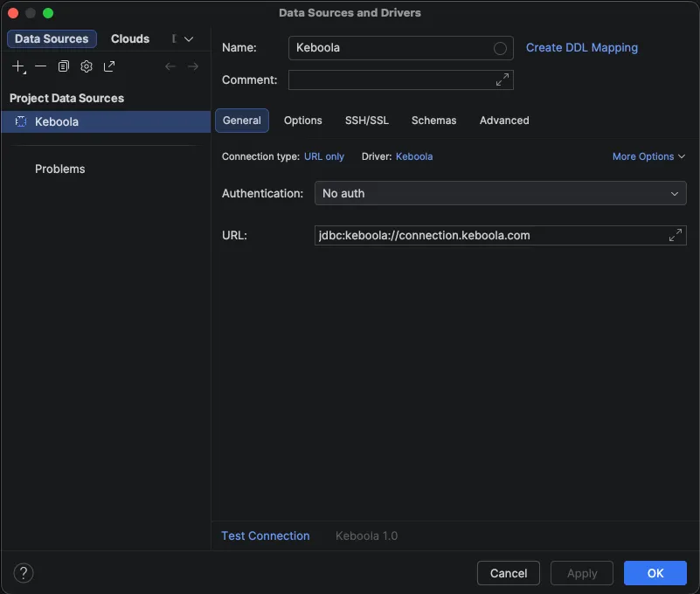Image resolution: width=700 pixels, height=594 pixels.
Task: Expand the URL field editor
Action: tap(675, 235)
